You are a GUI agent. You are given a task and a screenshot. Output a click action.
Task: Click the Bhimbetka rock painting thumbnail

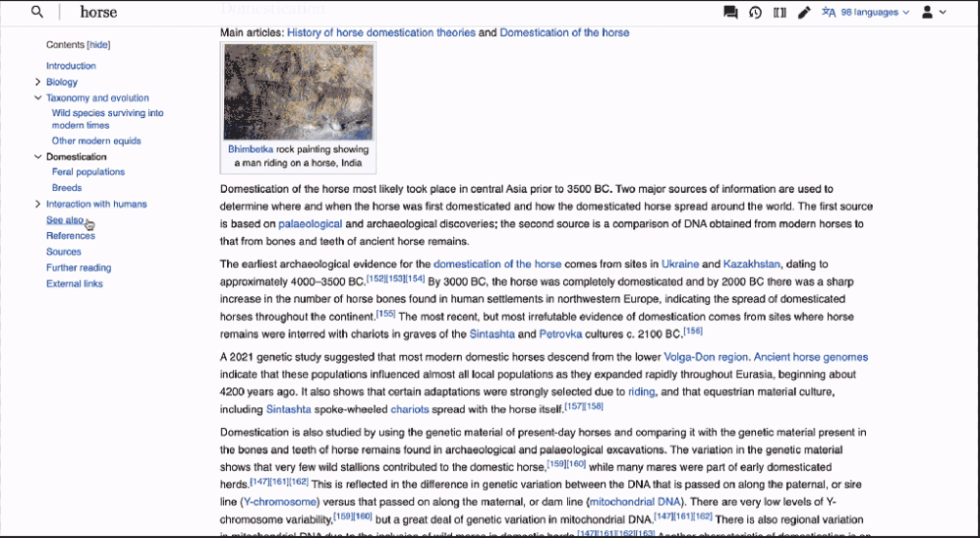pyautogui.click(x=298, y=91)
